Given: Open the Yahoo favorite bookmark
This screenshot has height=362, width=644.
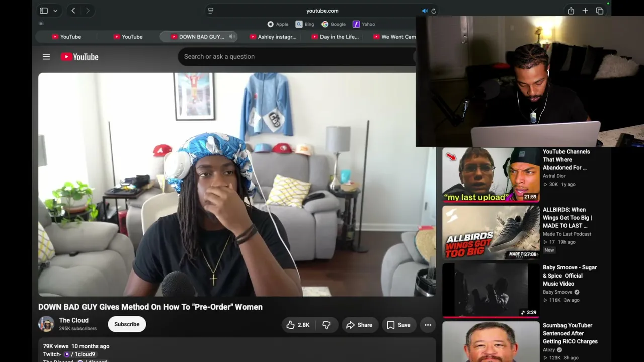Looking at the screenshot, I should (x=364, y=24).
